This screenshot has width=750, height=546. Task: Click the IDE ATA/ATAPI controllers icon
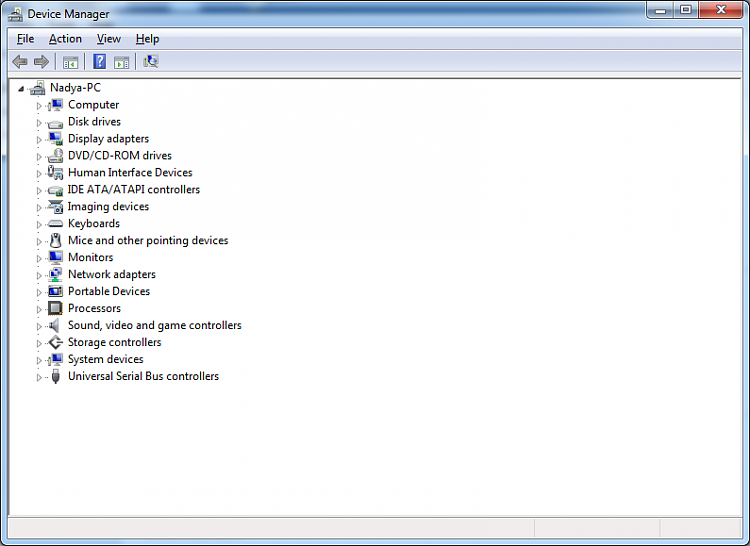coord(55,191)
